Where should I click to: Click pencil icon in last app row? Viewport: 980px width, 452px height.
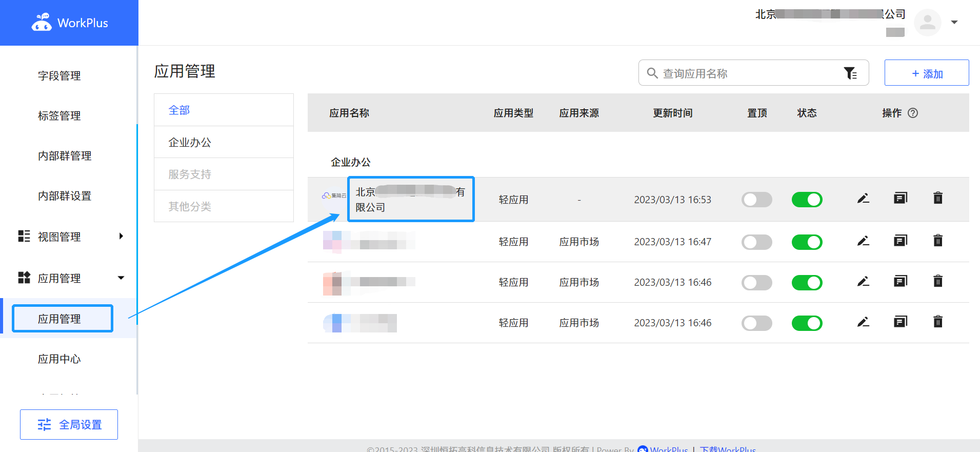click(863, 322)
